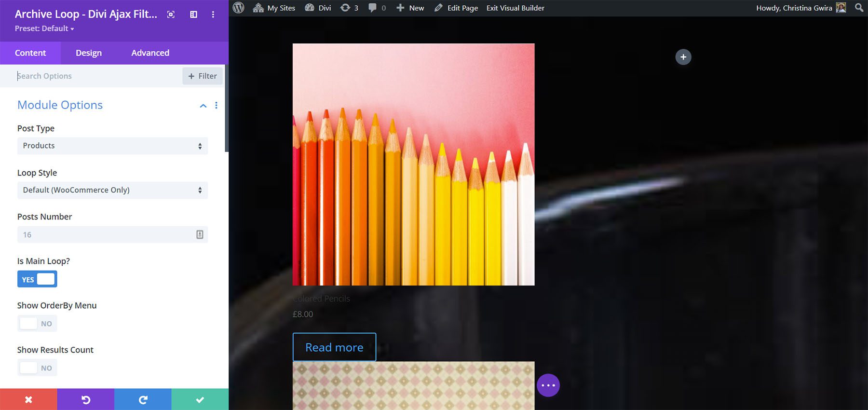868x410 pixels.
Task: Open the Post Type dropdown
Action: point(112,146)
